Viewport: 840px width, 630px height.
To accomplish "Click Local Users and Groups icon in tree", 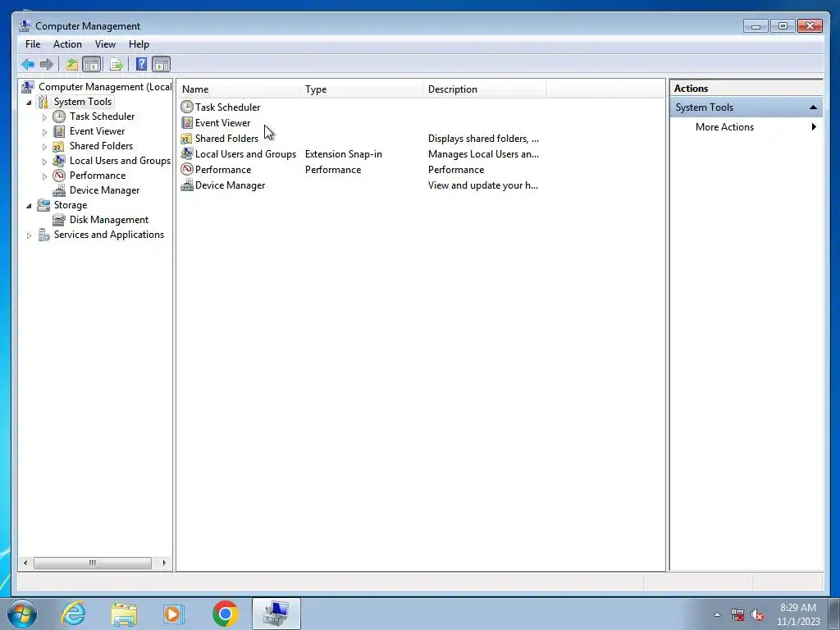I will [59, 161].
